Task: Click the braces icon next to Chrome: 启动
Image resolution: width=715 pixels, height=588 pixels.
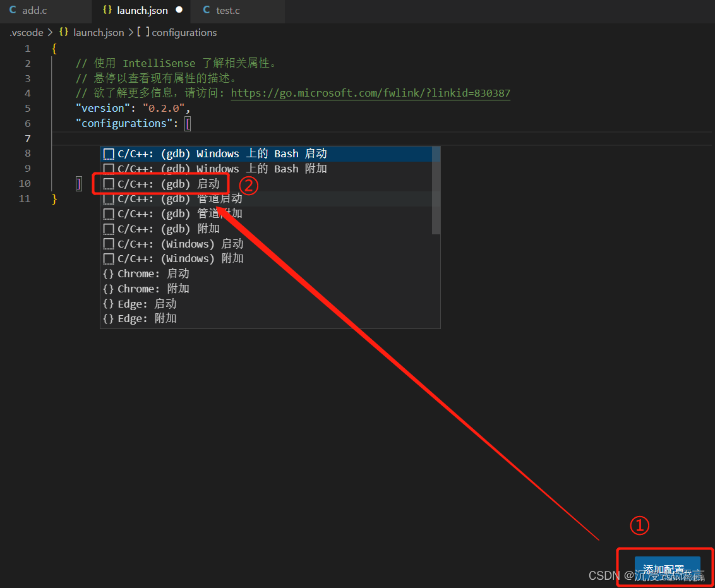Action: click(x=107, y=273)
